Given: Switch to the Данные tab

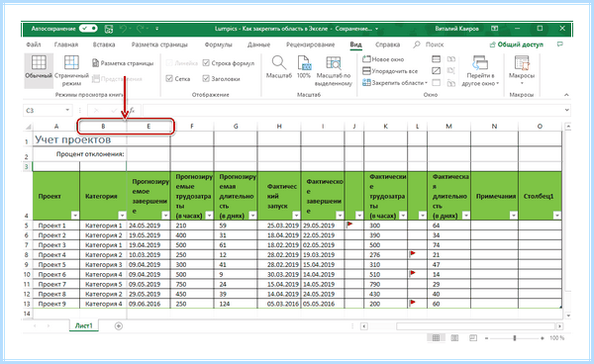Looking at the screenshot, I should (x=258, y=45).
